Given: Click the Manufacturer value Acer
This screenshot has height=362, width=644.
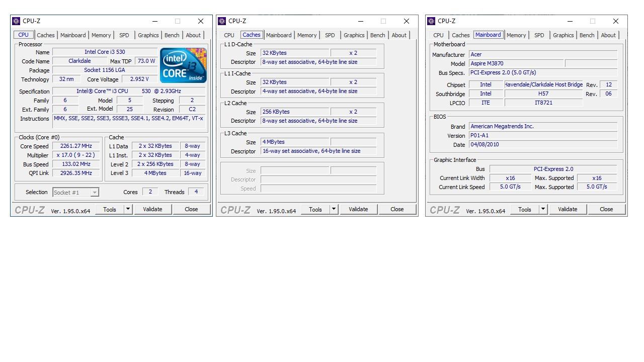Looking at the screenshot, I should coord(543,54).
